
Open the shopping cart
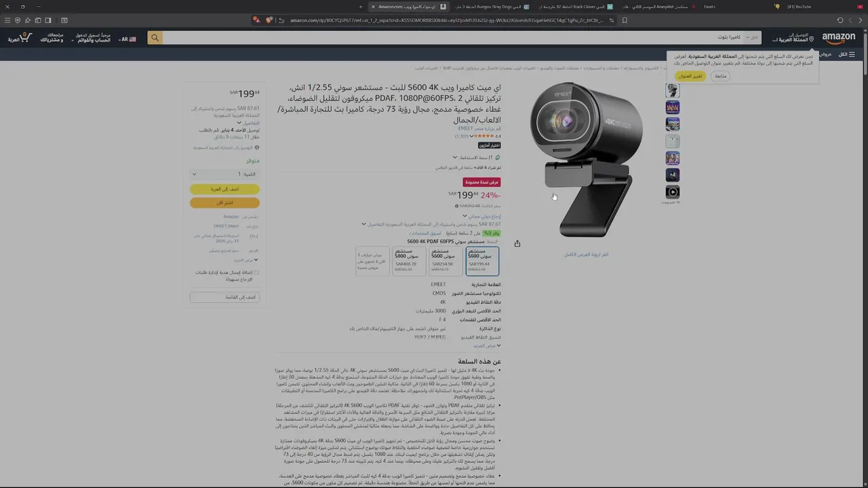[20, 38]
